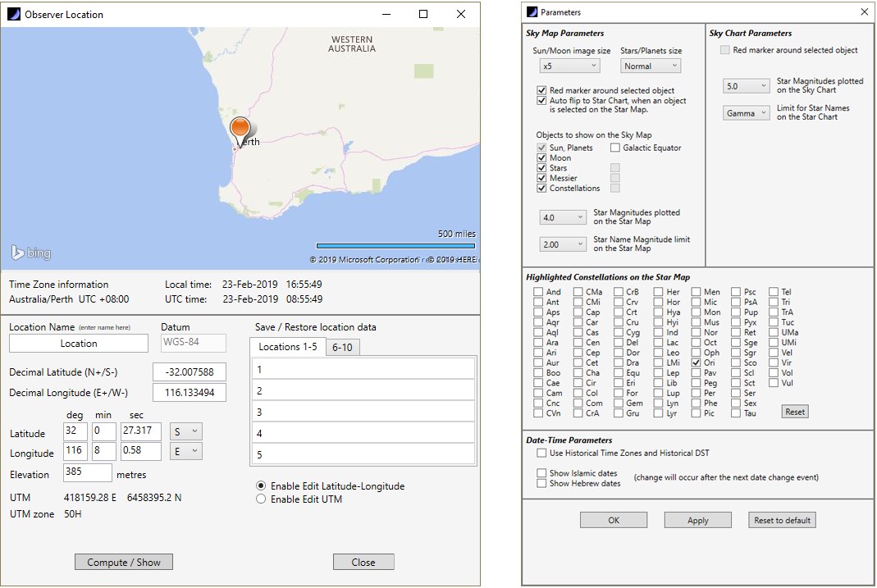877x588 pixels.
Task: Open Stars/Planets size dropdown
Action: (x=651, y=66)
